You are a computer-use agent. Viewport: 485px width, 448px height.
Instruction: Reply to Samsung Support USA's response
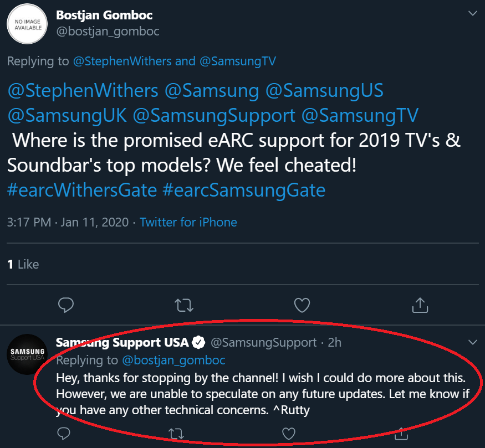tap(64, 432)
